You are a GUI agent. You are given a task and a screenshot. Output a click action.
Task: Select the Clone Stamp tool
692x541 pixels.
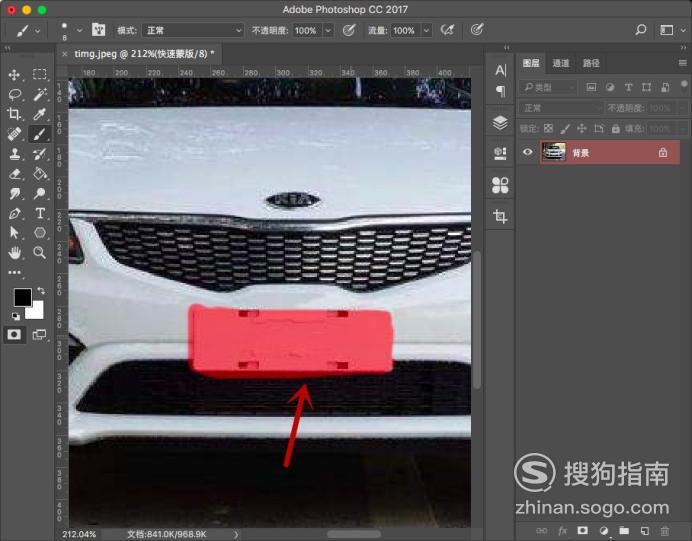(x=14, y=154)
